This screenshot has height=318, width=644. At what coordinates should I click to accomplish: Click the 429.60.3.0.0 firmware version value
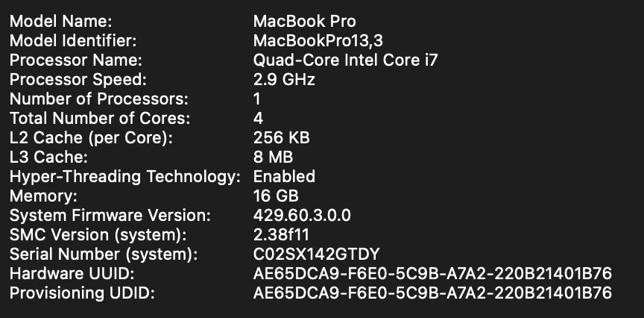coord(302,215)
